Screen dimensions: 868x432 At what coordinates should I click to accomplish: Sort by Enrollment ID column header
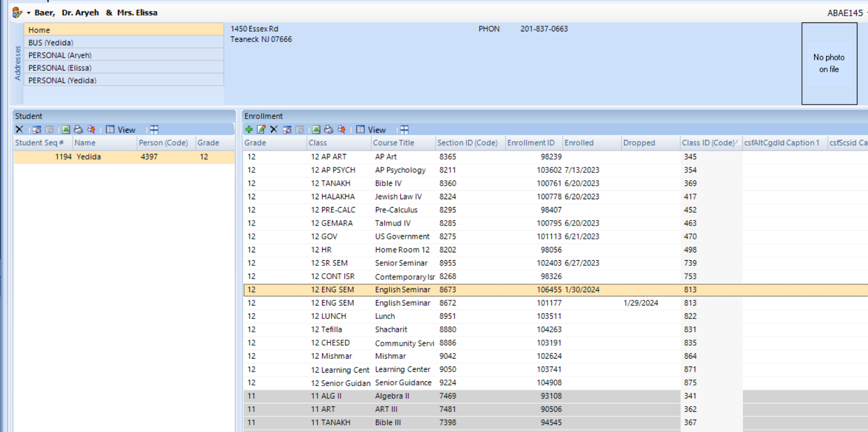[534, 143]
